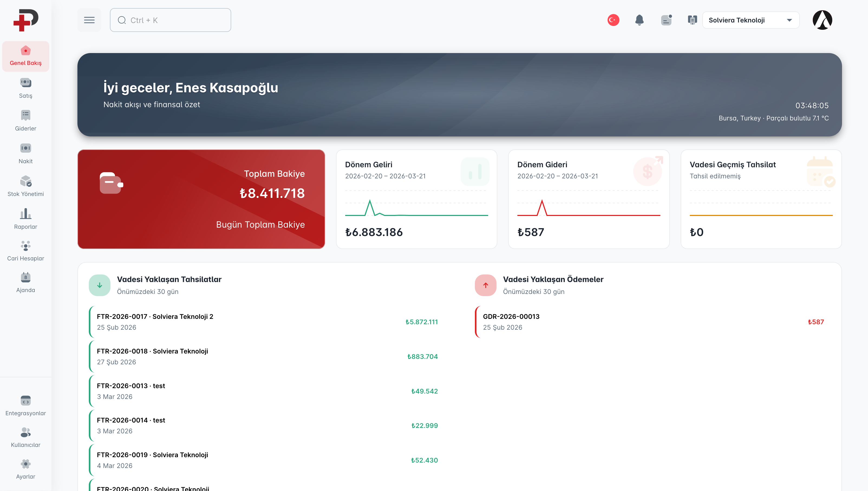Open the Ajanda calendar menu

pyautogui.click(x=26, y=282)
